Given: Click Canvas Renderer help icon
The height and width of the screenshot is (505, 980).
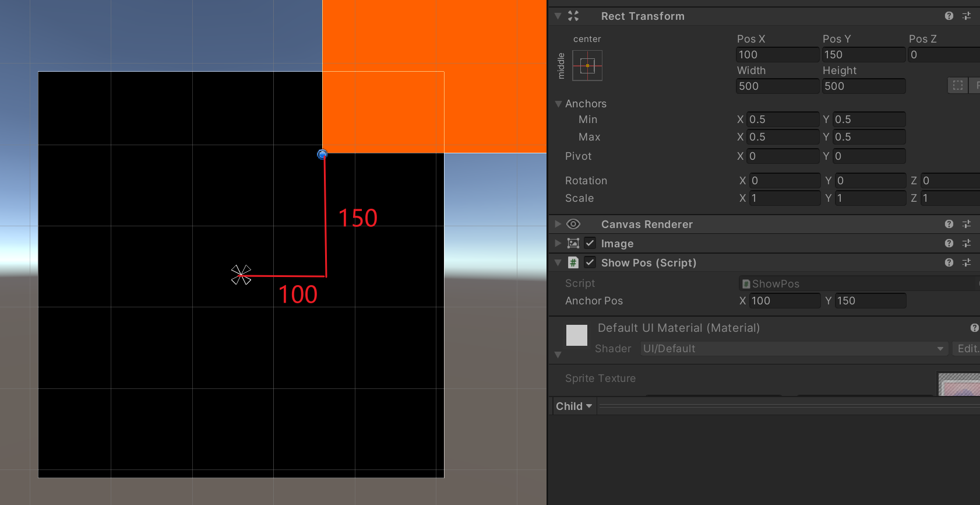Looking at the screenshot, I should tap(949, 224).
